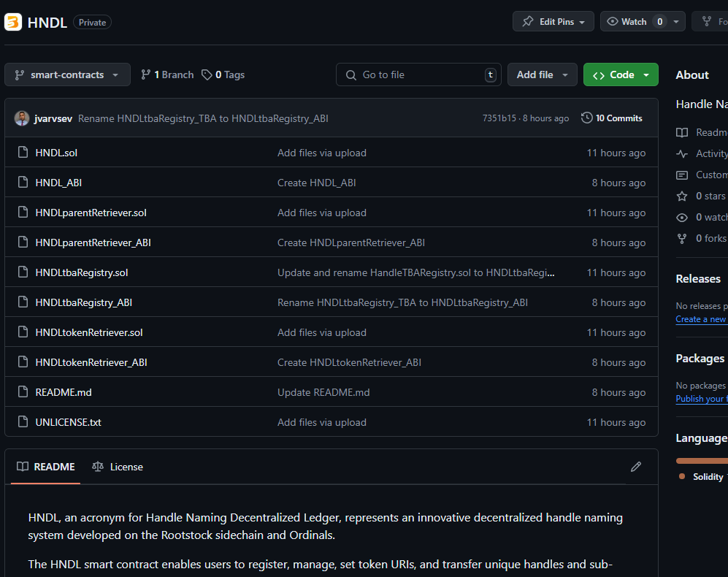Open the Add file dropdown
The image size is (728, 577).
click(x=542, y=74)
